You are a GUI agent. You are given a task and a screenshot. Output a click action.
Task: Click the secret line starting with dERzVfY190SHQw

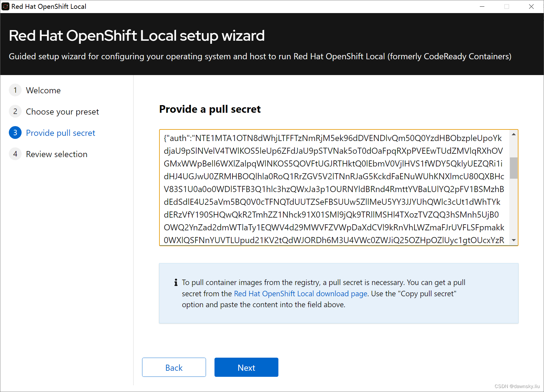tap(331, 215)
